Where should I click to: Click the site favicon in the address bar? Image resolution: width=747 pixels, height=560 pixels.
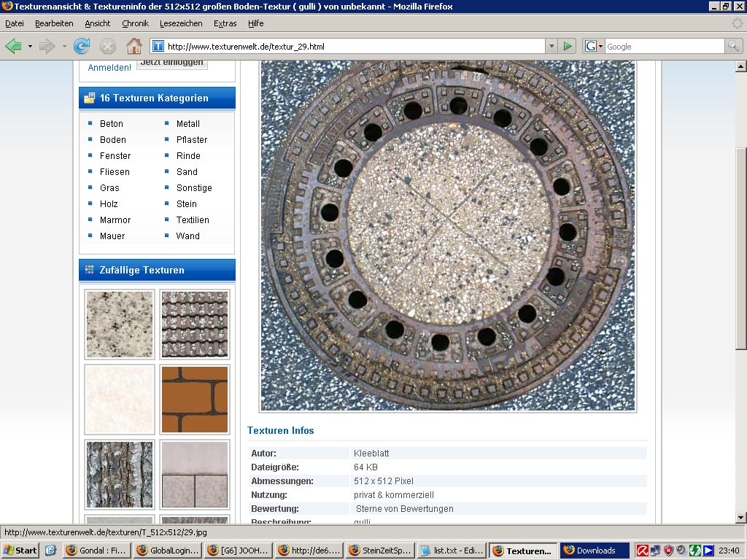[157, 45]
